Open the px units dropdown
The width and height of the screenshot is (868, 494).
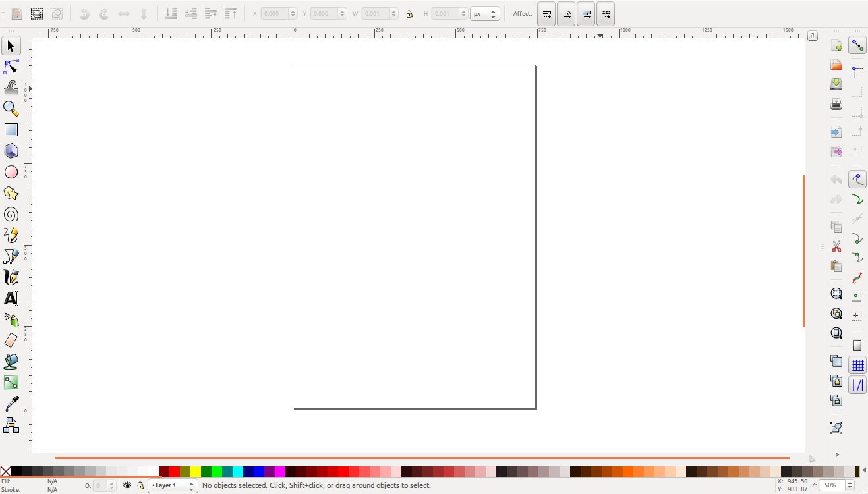(484, 13)
